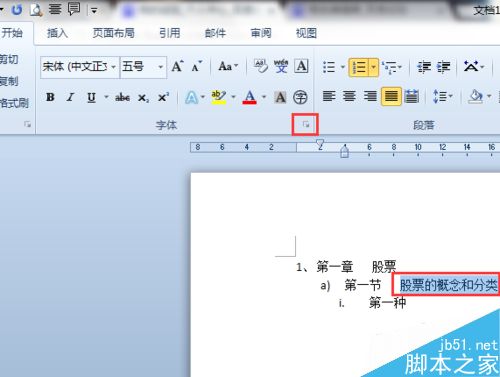This screenshot has height=377, width=500.
Task: Switch to 开始 tab
Action: pyautogui.click(x=12, y=33)
